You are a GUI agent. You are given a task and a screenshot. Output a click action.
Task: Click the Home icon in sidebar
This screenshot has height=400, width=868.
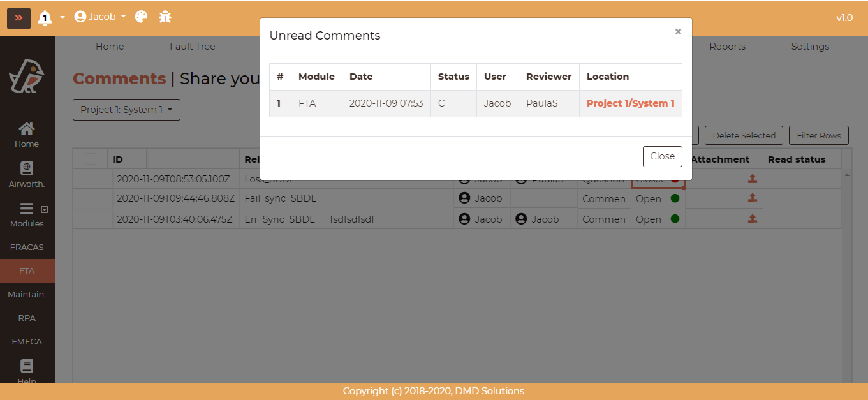(27, 135)
